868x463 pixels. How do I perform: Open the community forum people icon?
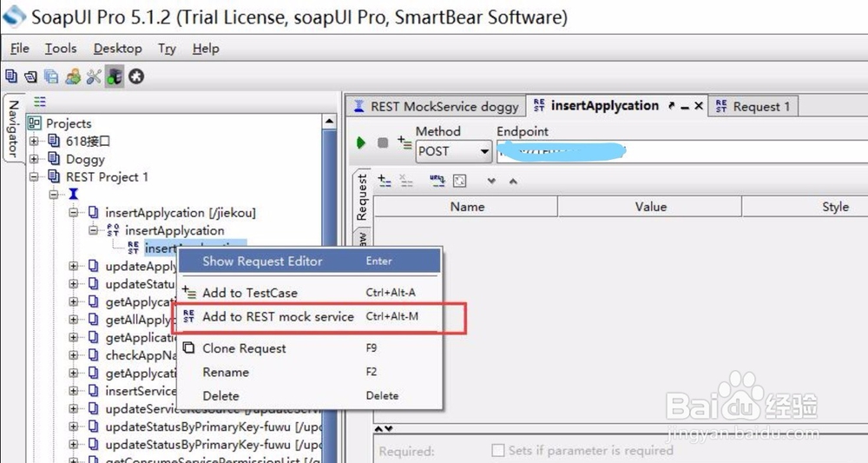(73, 76)
